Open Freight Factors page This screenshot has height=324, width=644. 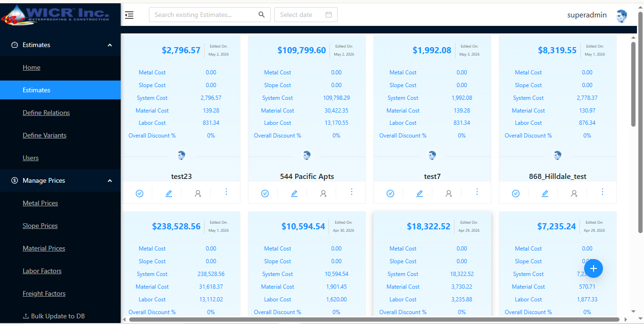tap(44, 293)
